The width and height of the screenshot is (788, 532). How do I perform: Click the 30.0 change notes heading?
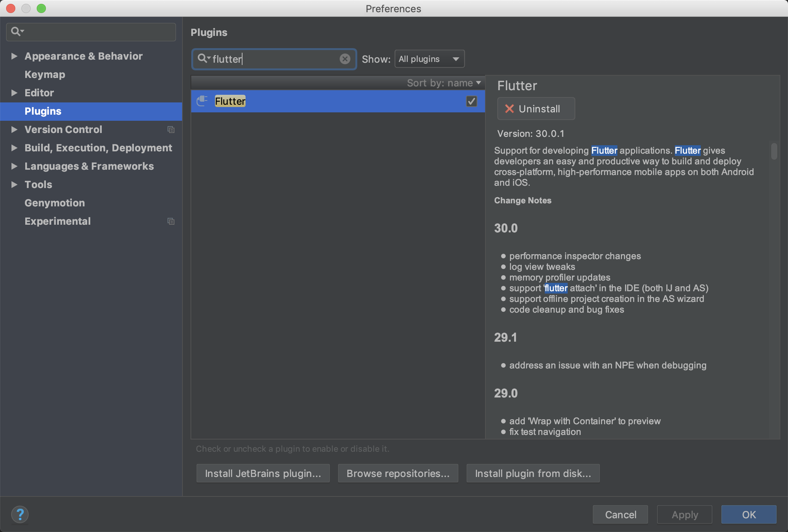point(506,228)
